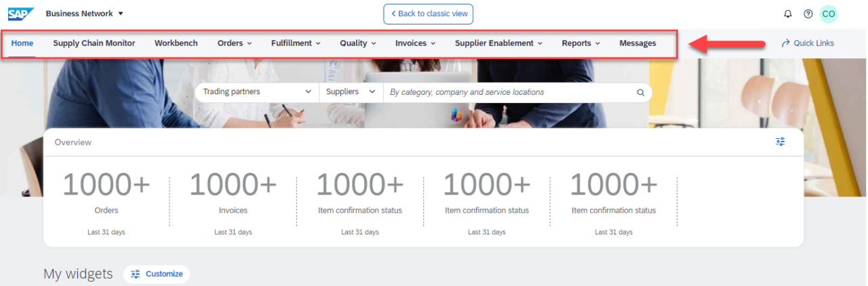This screenshot has width=868, height=286.
Task: Open the Trading partners dropdown
Action: [x=257, y=92]
